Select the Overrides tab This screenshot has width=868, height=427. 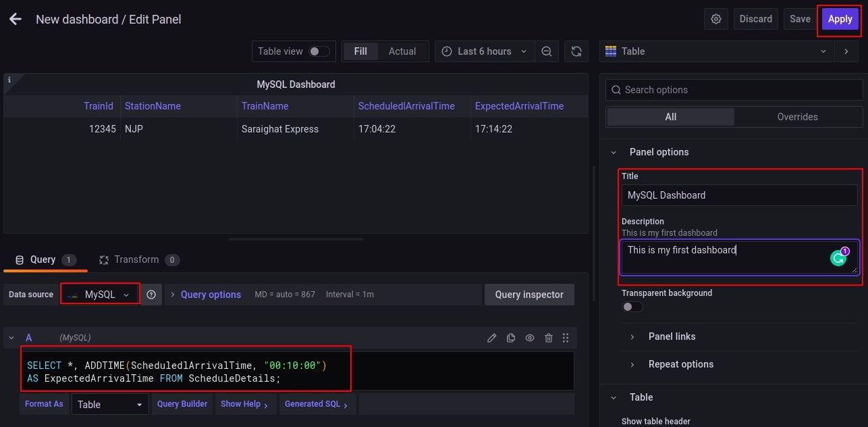tap(797, 117)
